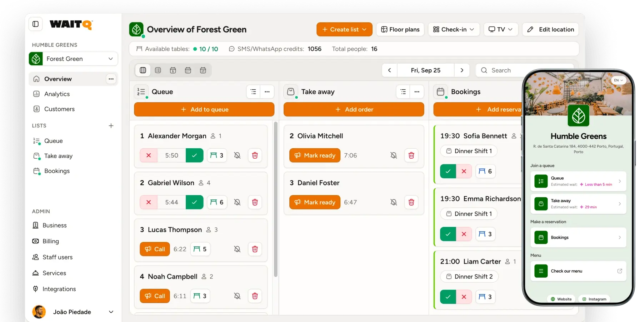
Task: Open EN language selector on phone
Action: click(619, 80)
